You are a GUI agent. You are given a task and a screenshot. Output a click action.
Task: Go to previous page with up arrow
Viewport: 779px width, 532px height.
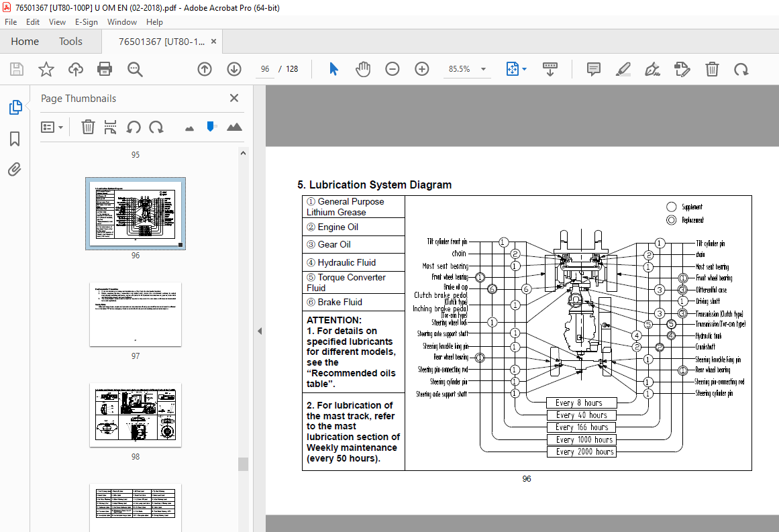click(x=205, y=69)
